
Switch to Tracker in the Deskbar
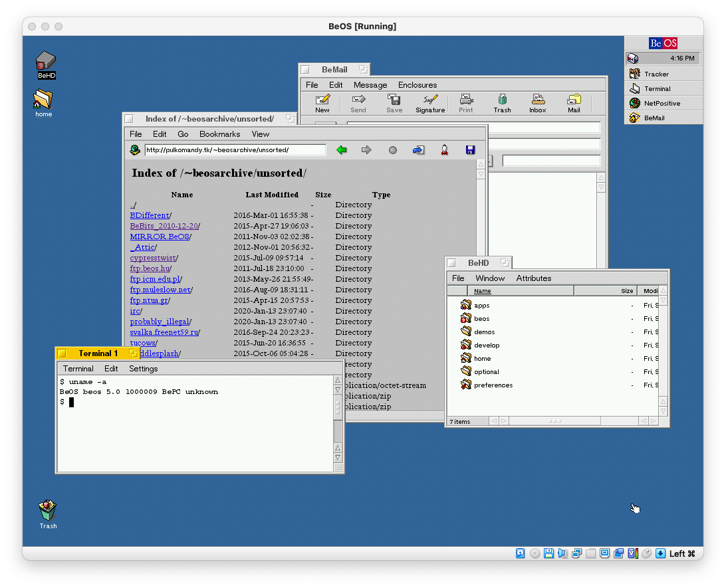(663, 74)
